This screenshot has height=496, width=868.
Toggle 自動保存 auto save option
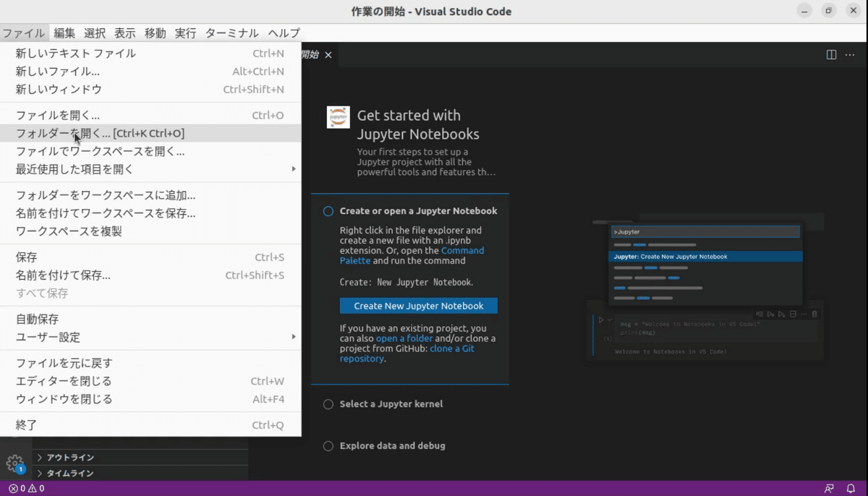(150, 319)
